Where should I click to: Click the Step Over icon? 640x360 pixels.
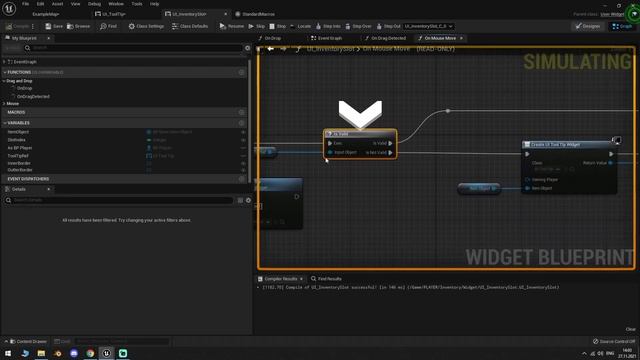pos(348,26)
